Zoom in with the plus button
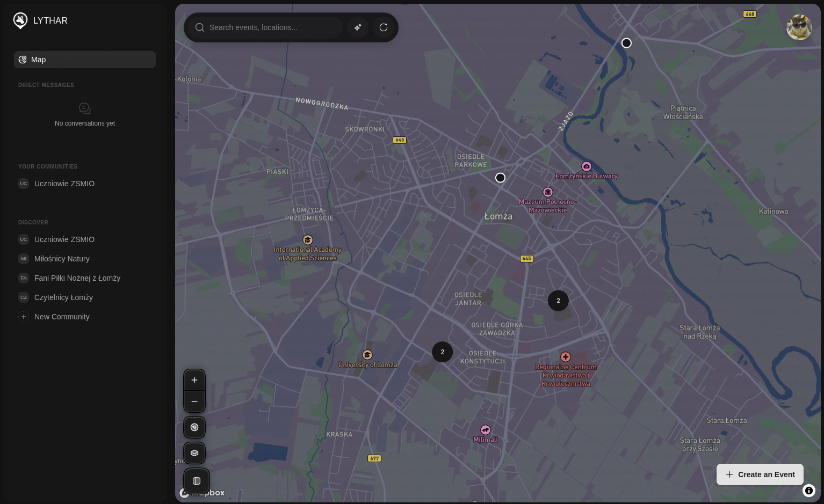Image resolution: width=824 pixels, height=504 pixels. coord(194,380)
